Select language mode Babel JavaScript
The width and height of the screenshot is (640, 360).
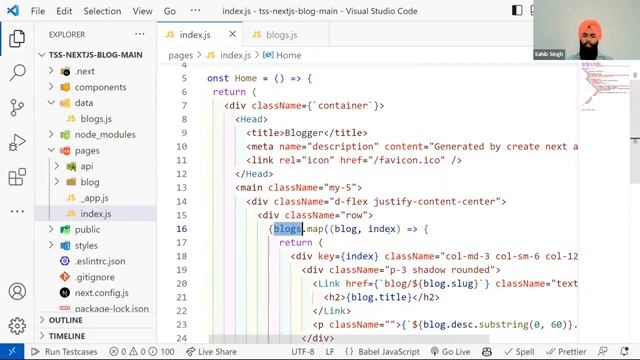pos(382,351)
